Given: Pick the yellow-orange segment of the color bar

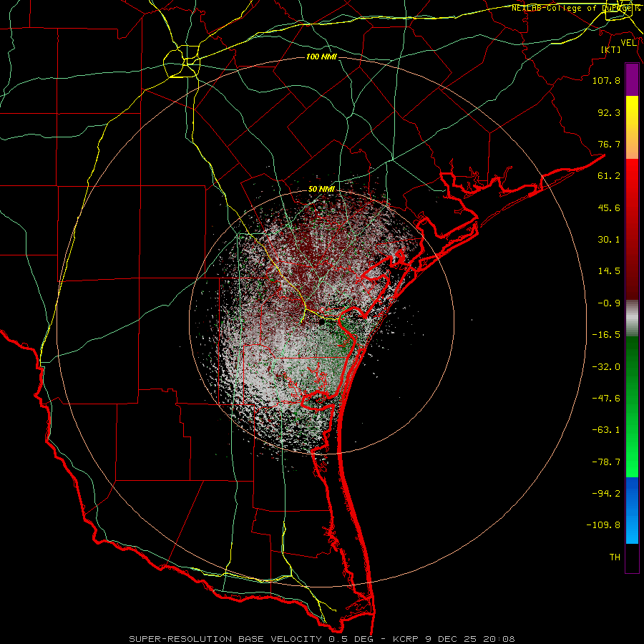Looking at the screenshot, I should (x=632, y=127).
